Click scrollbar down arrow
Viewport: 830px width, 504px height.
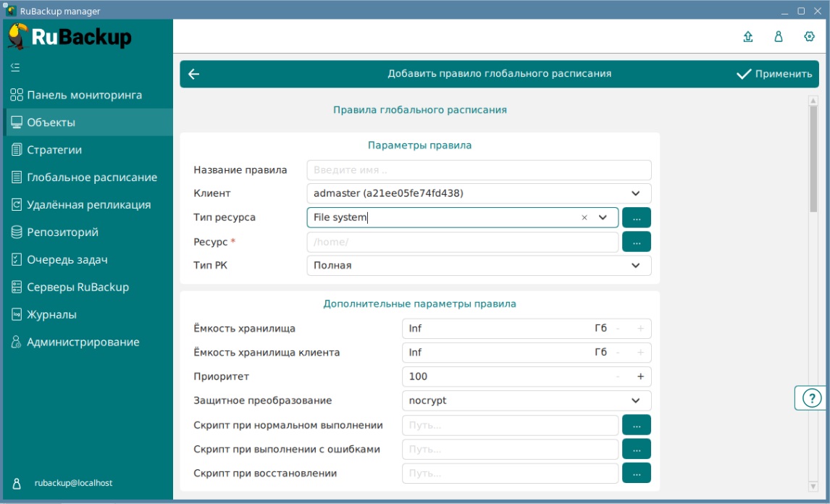[813, 486]
